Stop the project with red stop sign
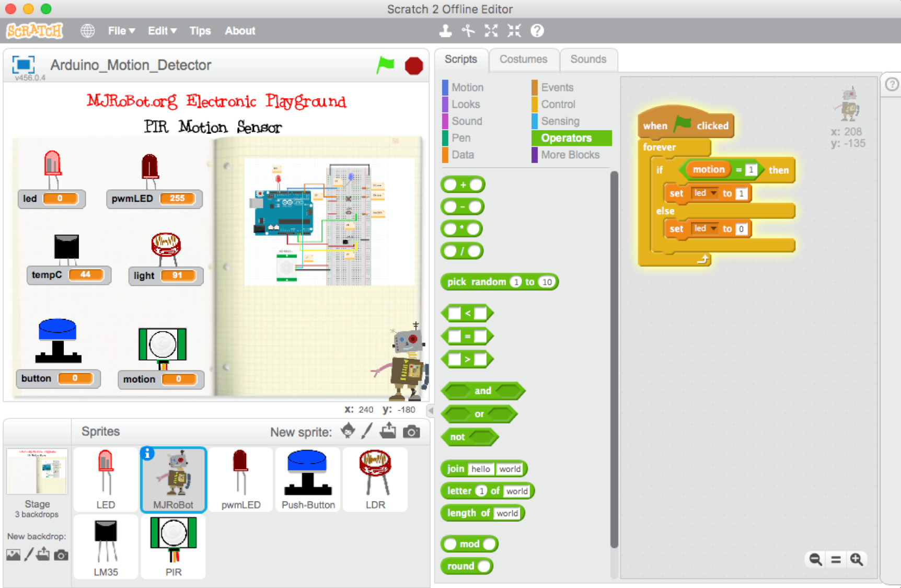The image size is (901, 588). [x=413, y=66]
